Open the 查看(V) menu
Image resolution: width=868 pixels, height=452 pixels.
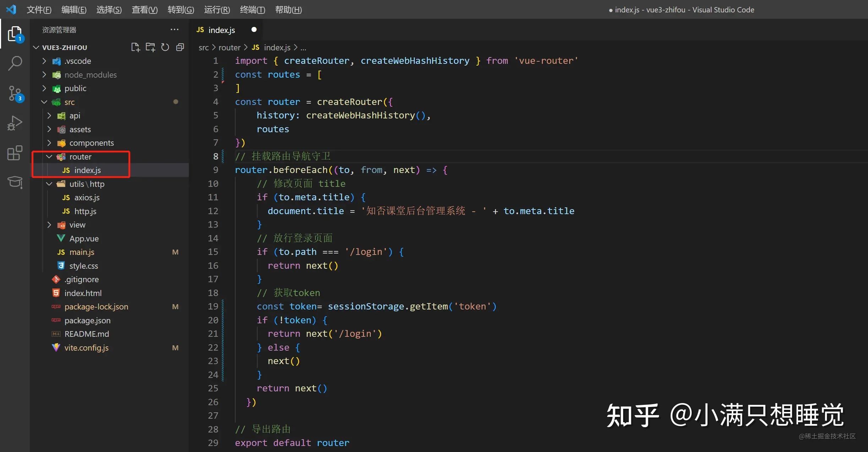pos(144,10)
